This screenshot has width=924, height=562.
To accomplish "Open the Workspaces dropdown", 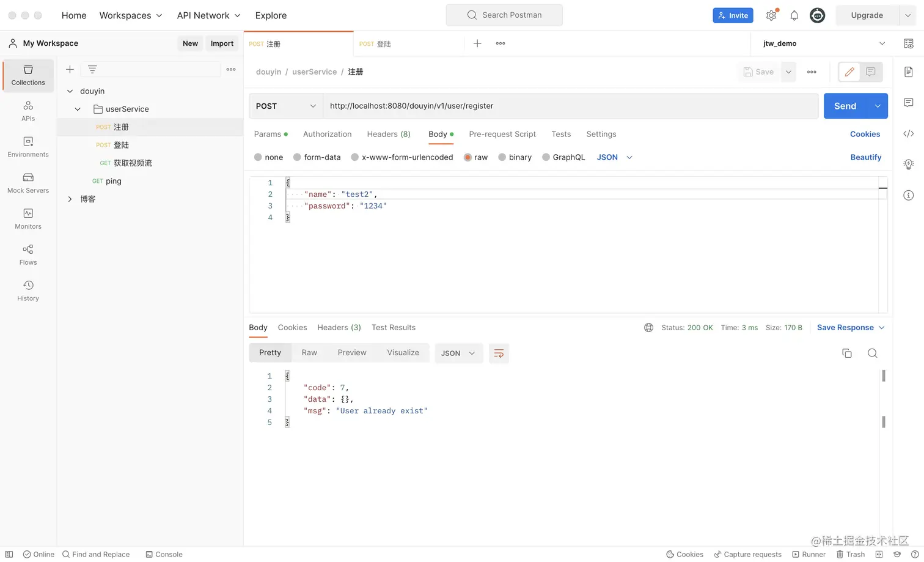I will [131, 15].
